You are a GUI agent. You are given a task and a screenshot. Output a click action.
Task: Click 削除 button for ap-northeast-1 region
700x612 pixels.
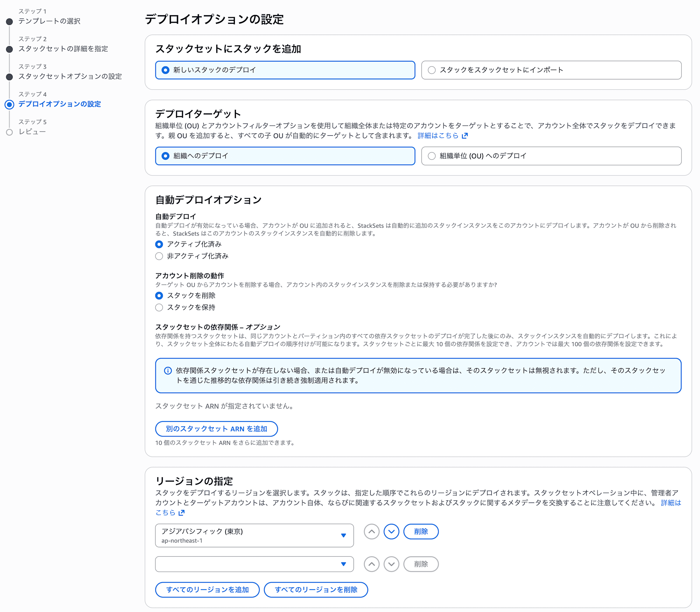coord(421,532)
